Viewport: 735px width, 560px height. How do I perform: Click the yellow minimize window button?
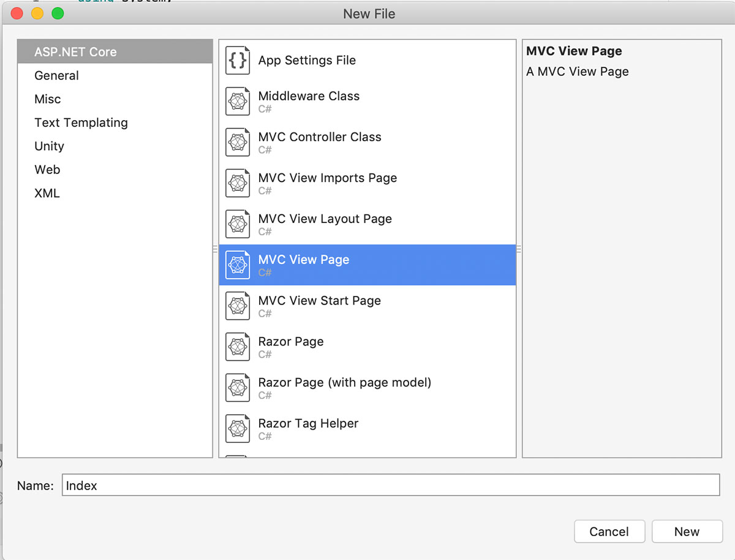click(37, 13)
